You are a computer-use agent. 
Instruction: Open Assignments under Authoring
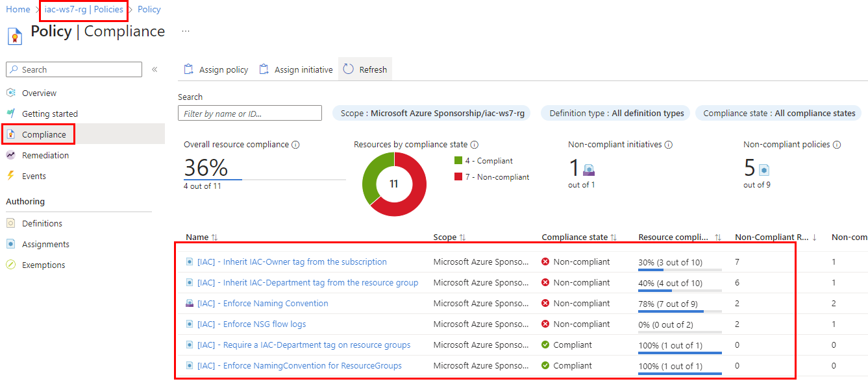(45, 243)
